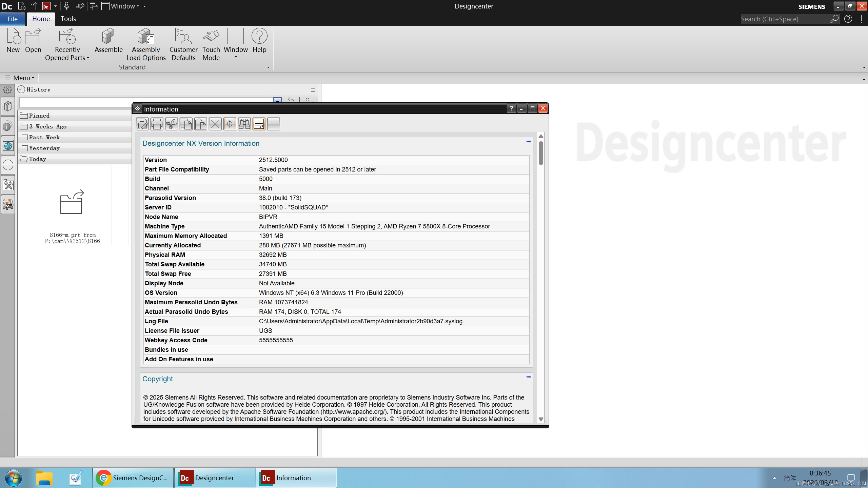Viewport: 868px width, 488px height.
Task: Collapse the Today history folder
Action: [x=75, y=159]
